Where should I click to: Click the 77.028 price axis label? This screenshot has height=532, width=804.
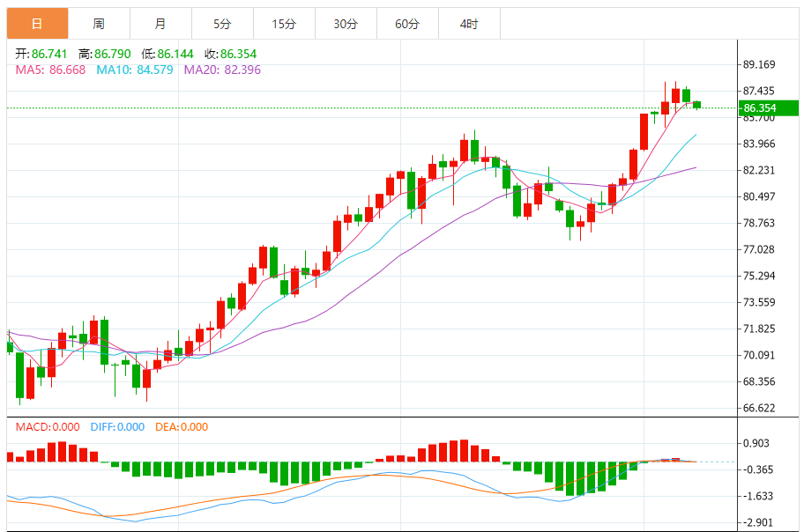coord(759,249)
